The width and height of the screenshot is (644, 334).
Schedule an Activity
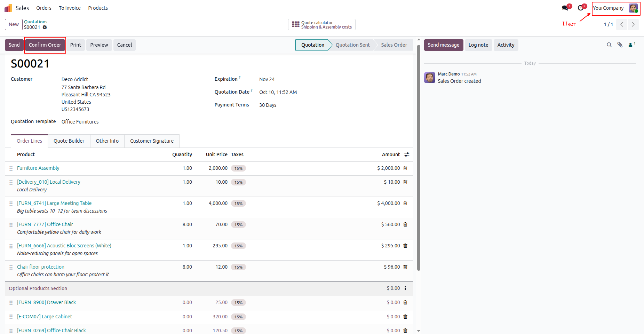tap(506, 45)
